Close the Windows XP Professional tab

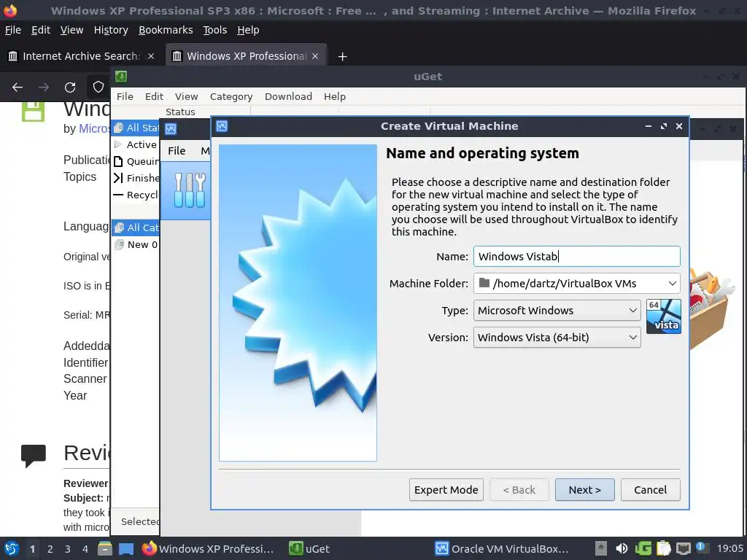[x=315, y=56]
